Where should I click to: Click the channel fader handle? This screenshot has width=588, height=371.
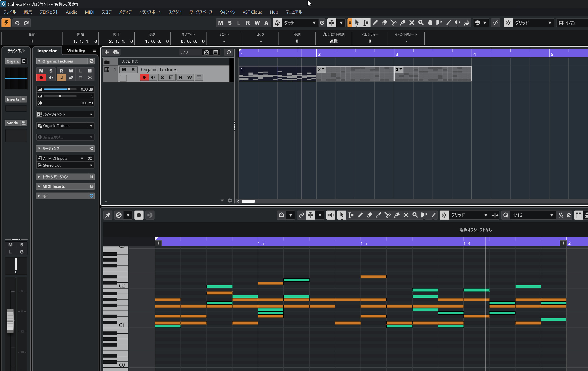(x=10, y=321)
